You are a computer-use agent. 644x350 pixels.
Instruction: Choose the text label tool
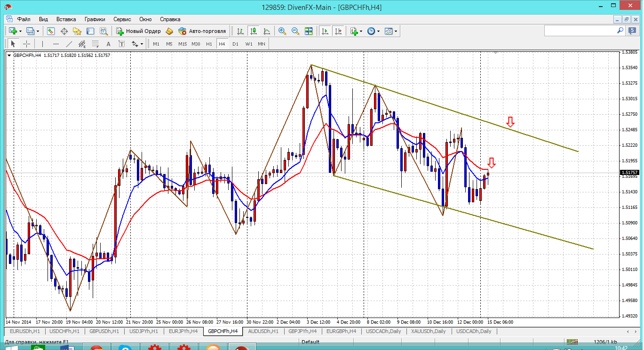[108, 44]
